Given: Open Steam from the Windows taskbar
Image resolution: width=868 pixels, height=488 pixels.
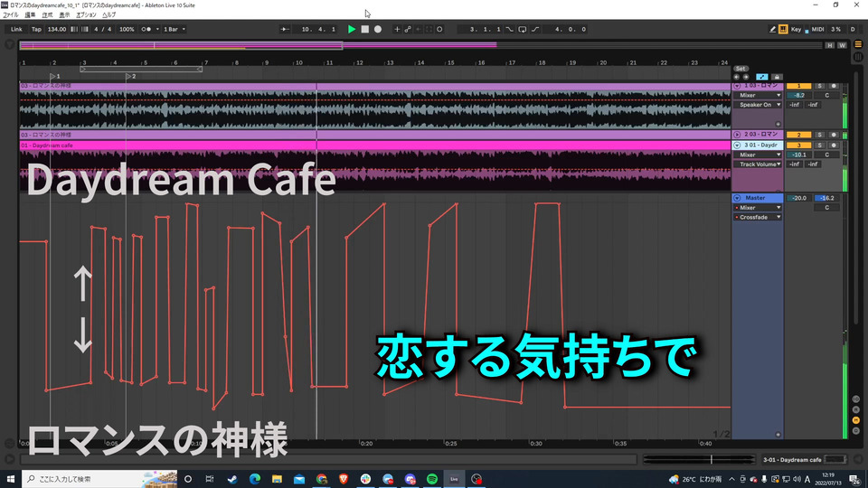Looking at the screenshot, I should [x=232, y=479].
